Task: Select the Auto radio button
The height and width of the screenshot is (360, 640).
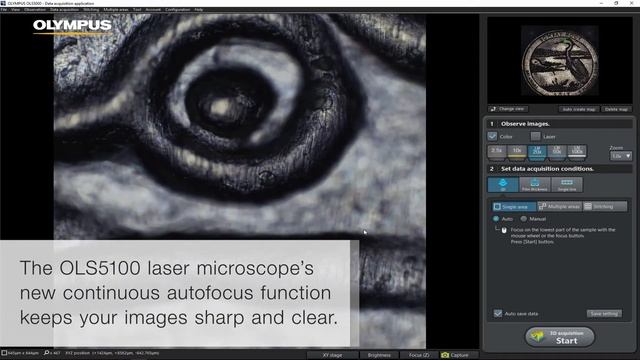Action: pyautogui.click(x=496, y=219)
